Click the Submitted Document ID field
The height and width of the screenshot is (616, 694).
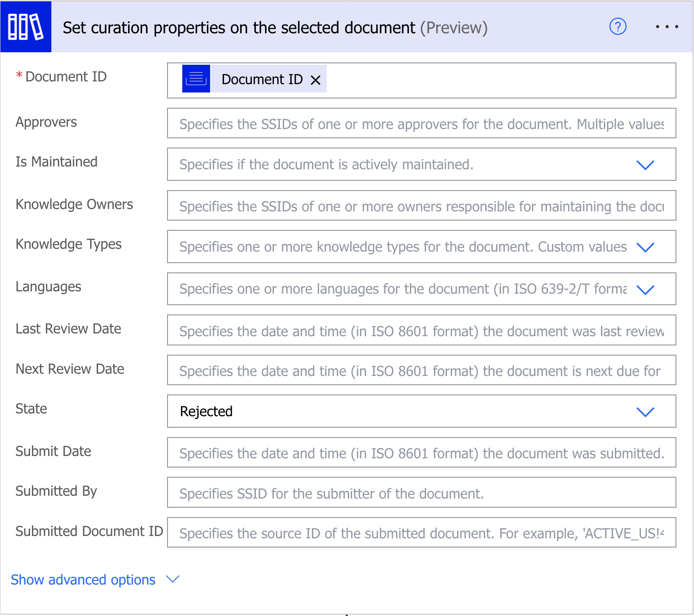(421, 533)
